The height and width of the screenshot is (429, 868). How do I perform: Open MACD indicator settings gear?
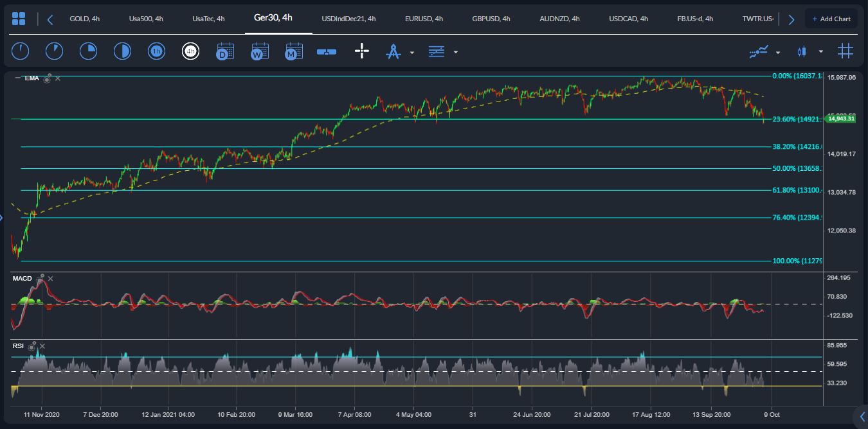41,277
